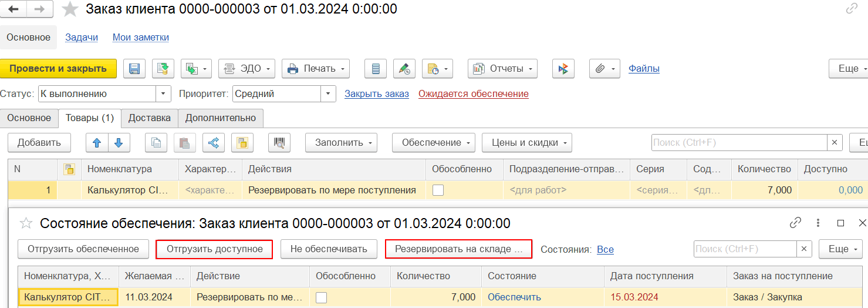Click the copy rows icon
Image resolution: width=868 pixels, height=308 pixels.
point(156,142)
